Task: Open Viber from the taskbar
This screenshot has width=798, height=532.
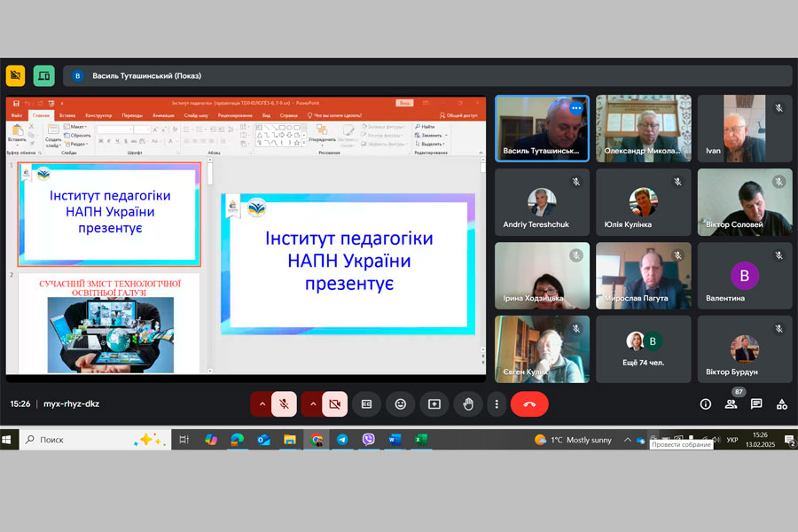Action: [369, 440]
